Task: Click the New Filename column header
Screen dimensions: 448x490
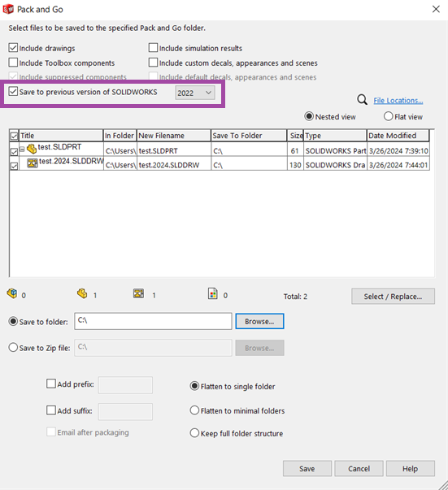Action: [x=174, y=136]
